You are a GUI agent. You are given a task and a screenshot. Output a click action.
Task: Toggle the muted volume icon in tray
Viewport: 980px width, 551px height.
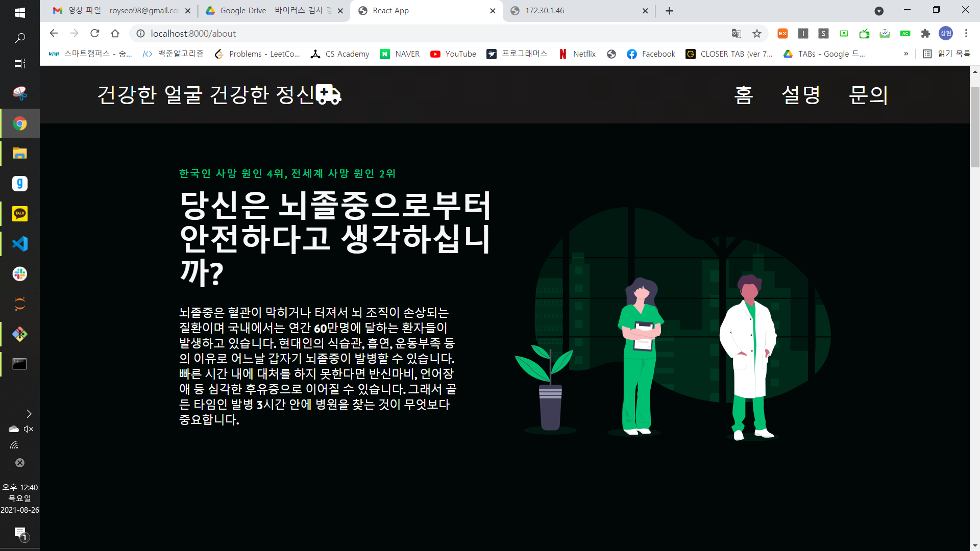29,429
